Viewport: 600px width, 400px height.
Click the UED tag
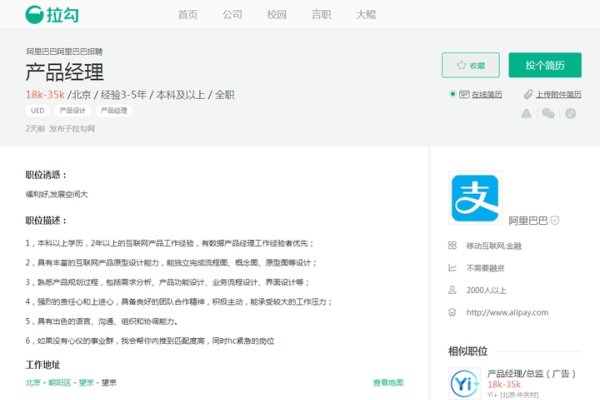point(38,111)
